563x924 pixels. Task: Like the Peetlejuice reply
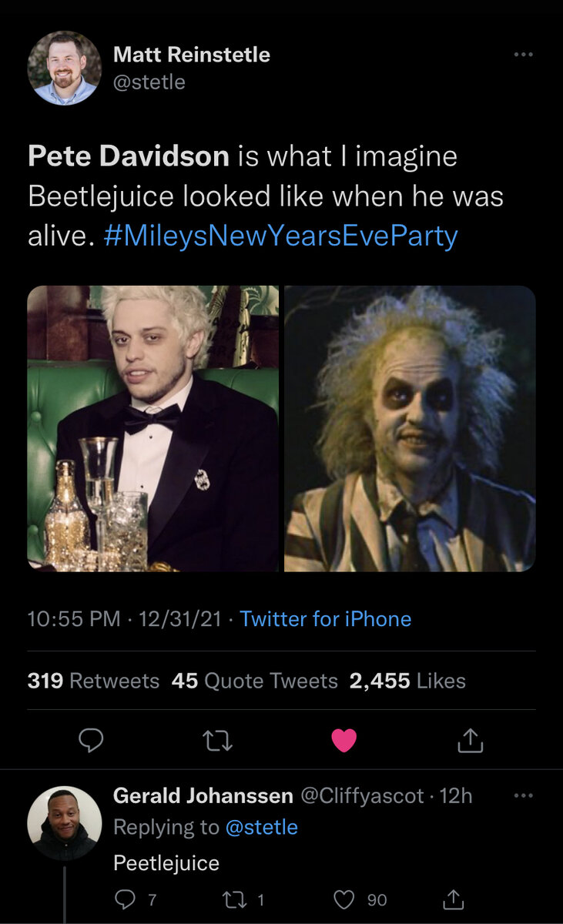tap(346, 899)
